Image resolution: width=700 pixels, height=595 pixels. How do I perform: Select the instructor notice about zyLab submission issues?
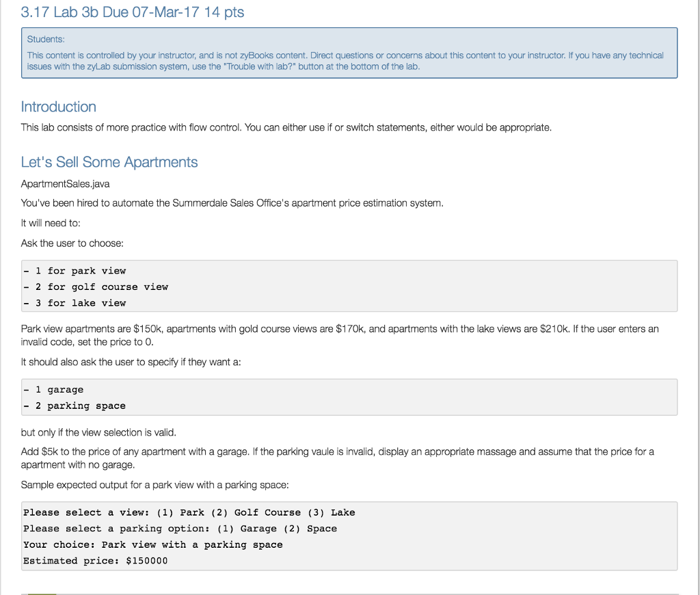345,61
